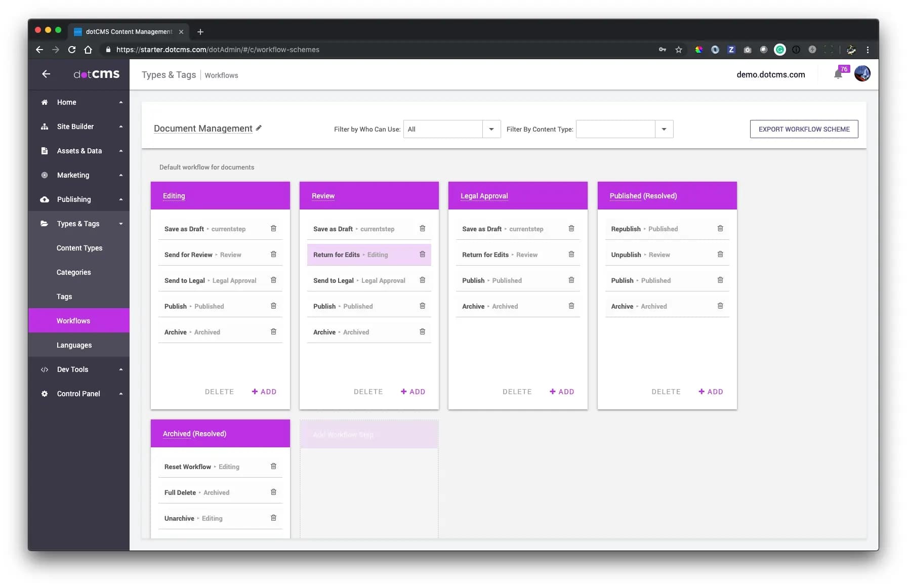
Task: Edit Document Management name with pencil icon
Action: coord(259,128)
